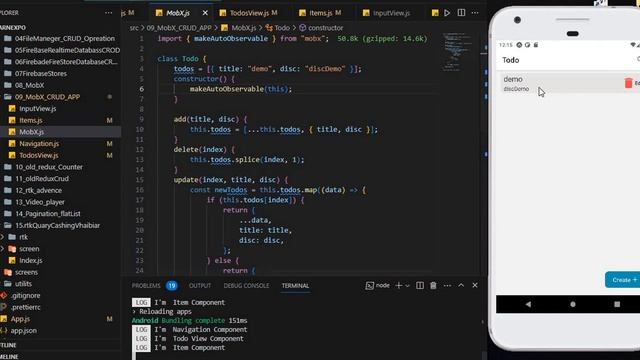
Task: Select the node terminal instance
Action: pos(378,286)
